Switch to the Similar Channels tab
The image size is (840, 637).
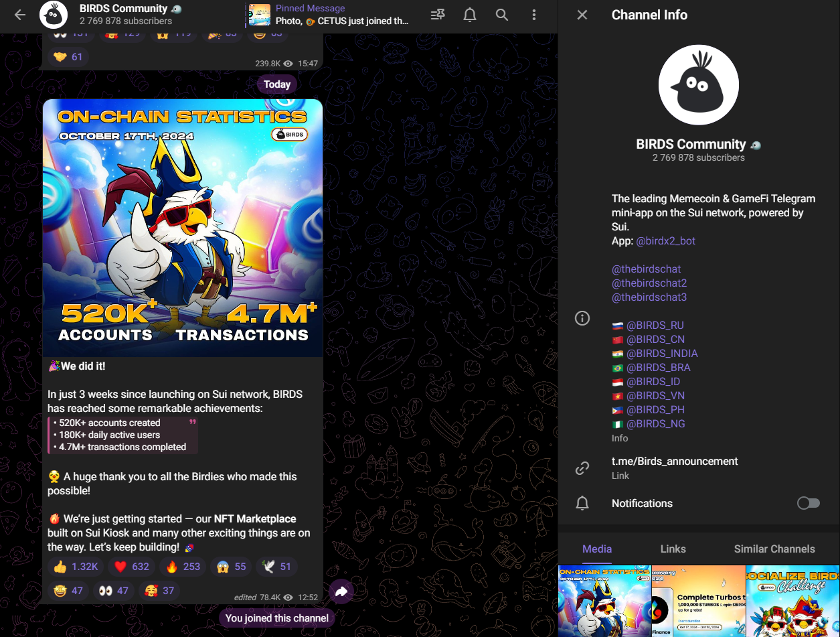click(774, 549)
